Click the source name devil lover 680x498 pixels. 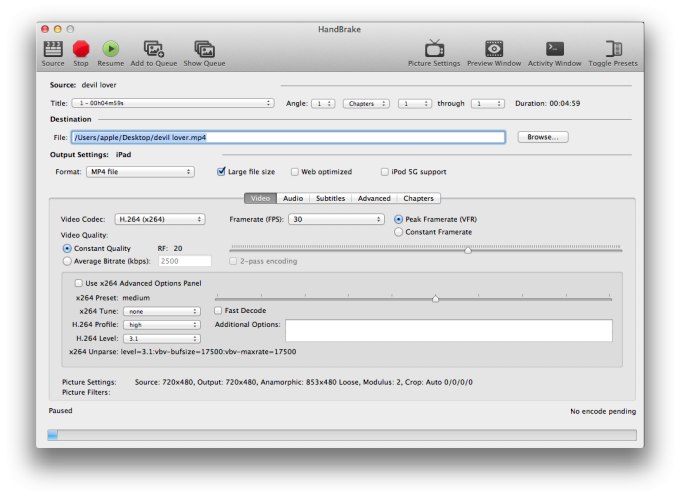[x=99, y=85]
